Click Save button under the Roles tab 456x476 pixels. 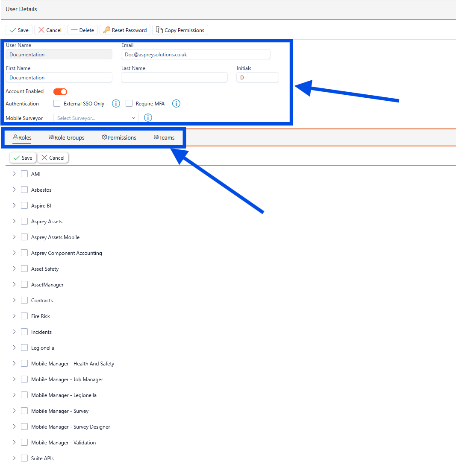[23, 158]
